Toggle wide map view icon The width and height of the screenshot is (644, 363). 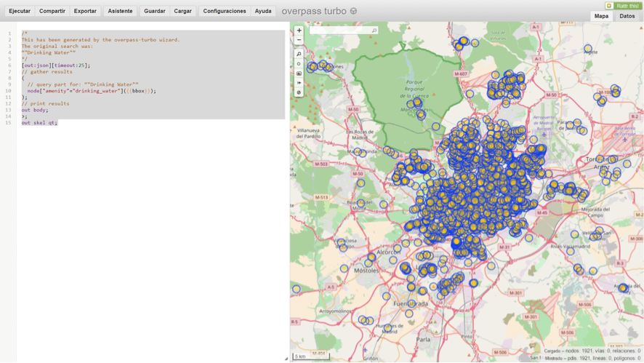pyautogui.click(x=299, y=83)
